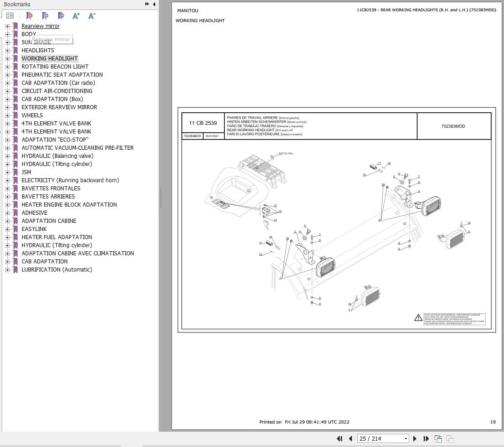504x447 pixels.
Task: Open CAB ADAPTATION (Box) bookmark
Action: pyautogui.click(x=52, y=99)
